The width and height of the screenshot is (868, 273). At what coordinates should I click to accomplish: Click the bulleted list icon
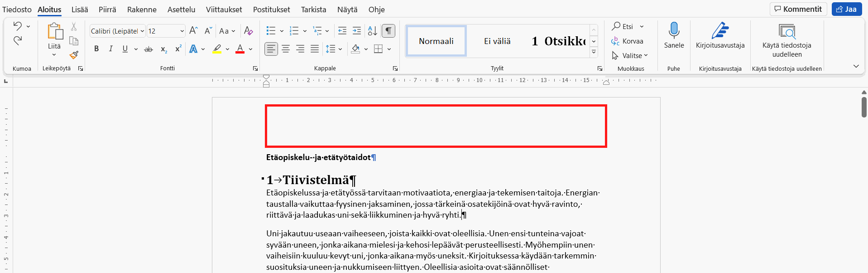tap(271, 31)
